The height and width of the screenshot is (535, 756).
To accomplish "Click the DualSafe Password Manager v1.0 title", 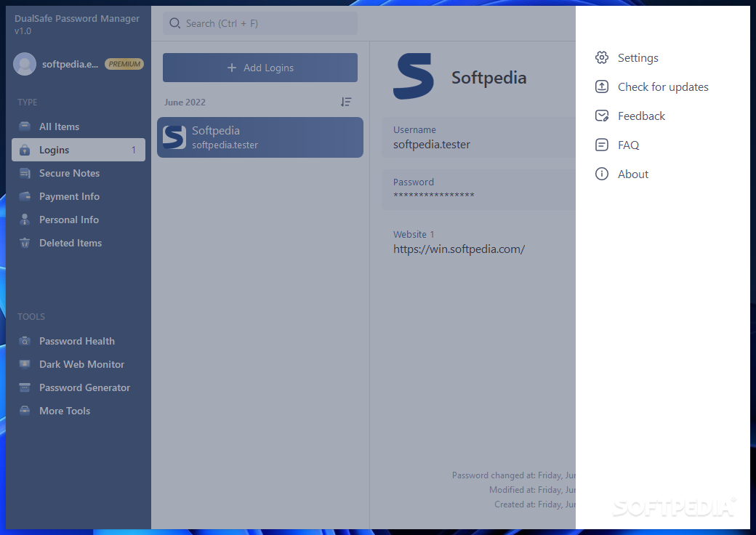I will (x=77, y=25).
